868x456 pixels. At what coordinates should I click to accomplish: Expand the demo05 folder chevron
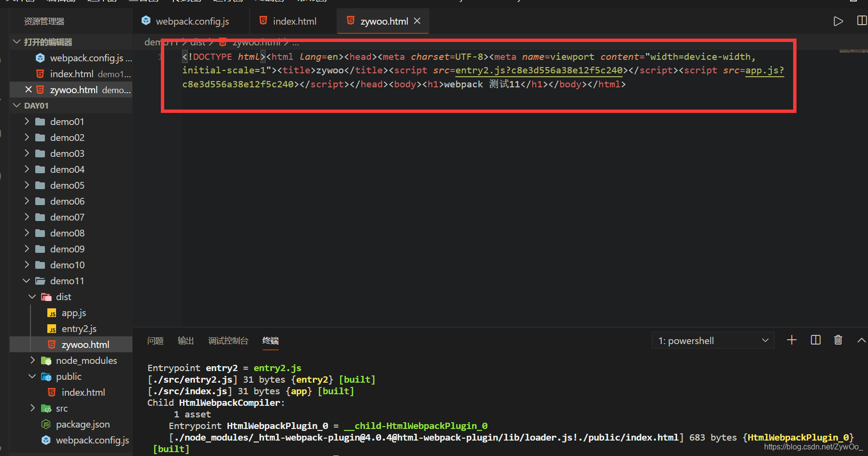pyautogui.click(x=27, y=185)
